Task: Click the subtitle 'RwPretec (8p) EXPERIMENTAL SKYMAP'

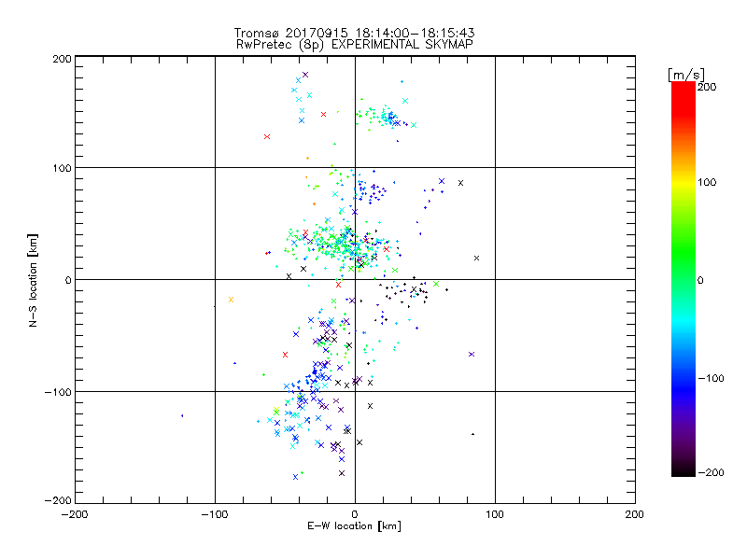Action: 355,45
